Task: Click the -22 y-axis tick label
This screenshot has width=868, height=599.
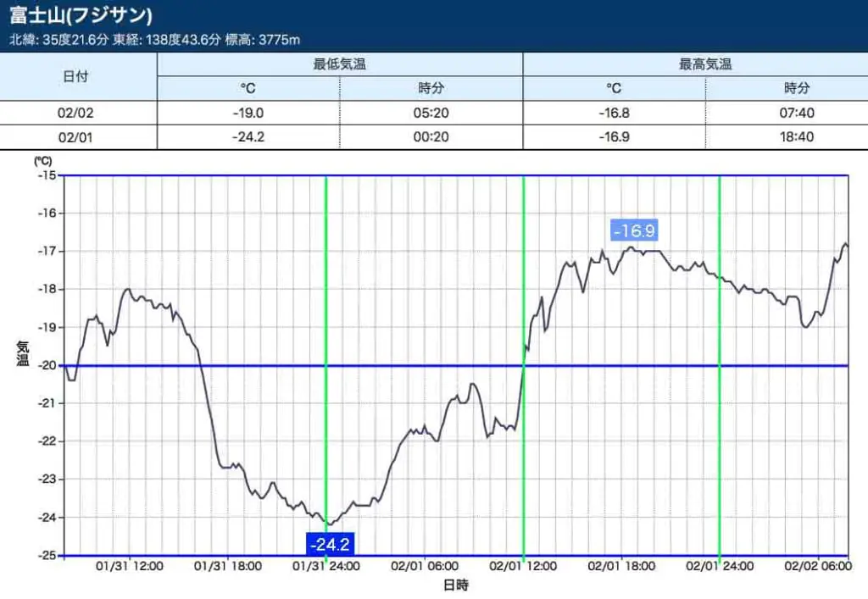Action: tap(47, 441)
